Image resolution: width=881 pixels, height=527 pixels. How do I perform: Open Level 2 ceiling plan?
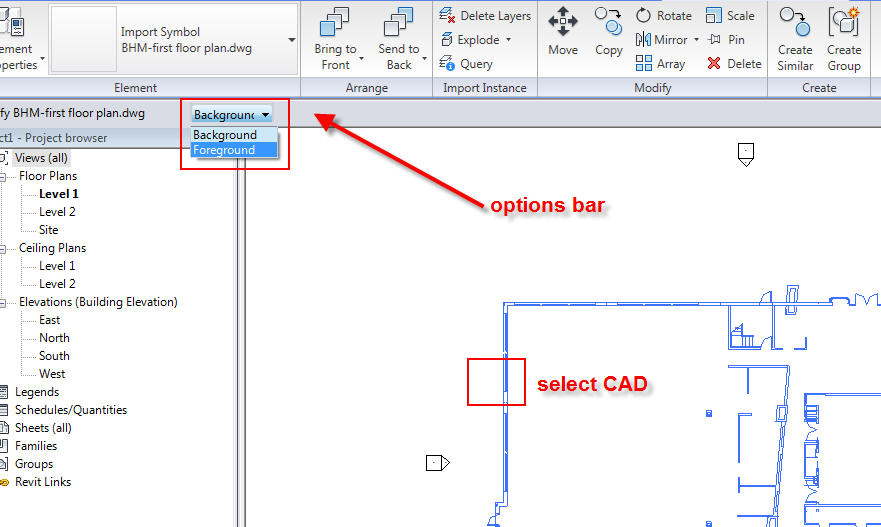[x=57, y=284]
